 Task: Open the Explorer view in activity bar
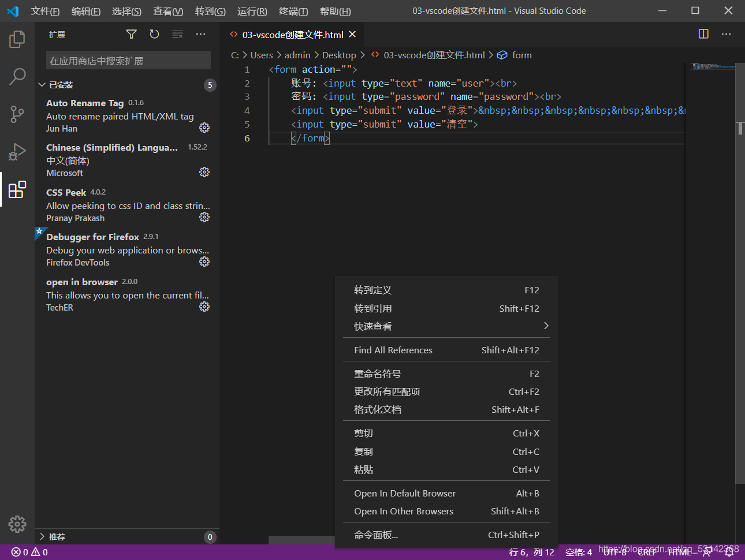pyautogui.click(x=17, y=39)
